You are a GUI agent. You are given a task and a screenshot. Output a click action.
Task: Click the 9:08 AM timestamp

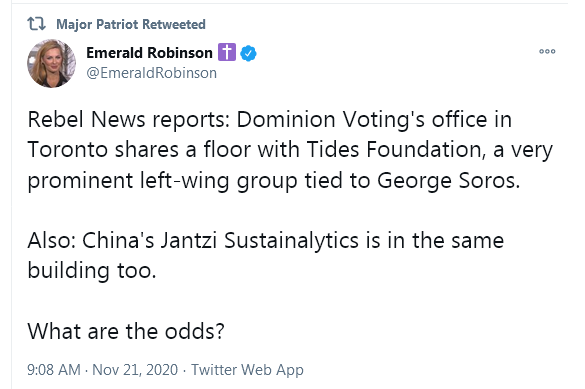54,370
